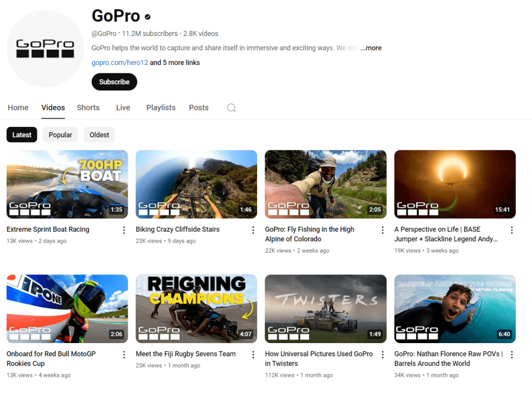Open options menu for Twisters video
The image size is (532, 393).
tap(382, 355)
